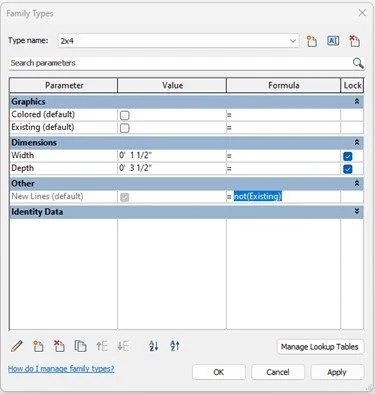Open the Type name dropdown
This screenshot has width=375, height=394.
pos(293,41)
